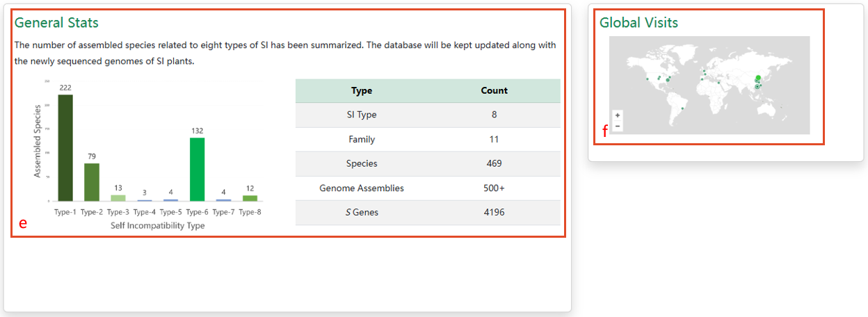Zoom out on the Global Visits map
868x317 pixels.
point(618,126)
